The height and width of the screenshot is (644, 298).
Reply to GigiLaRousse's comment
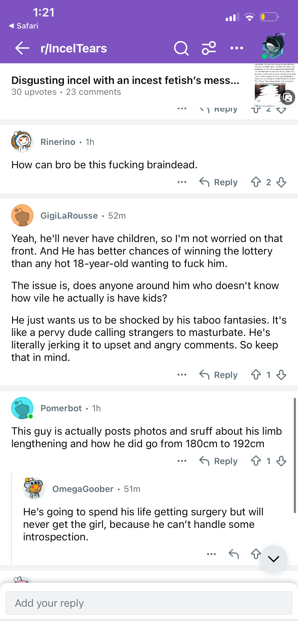point(218,375)
